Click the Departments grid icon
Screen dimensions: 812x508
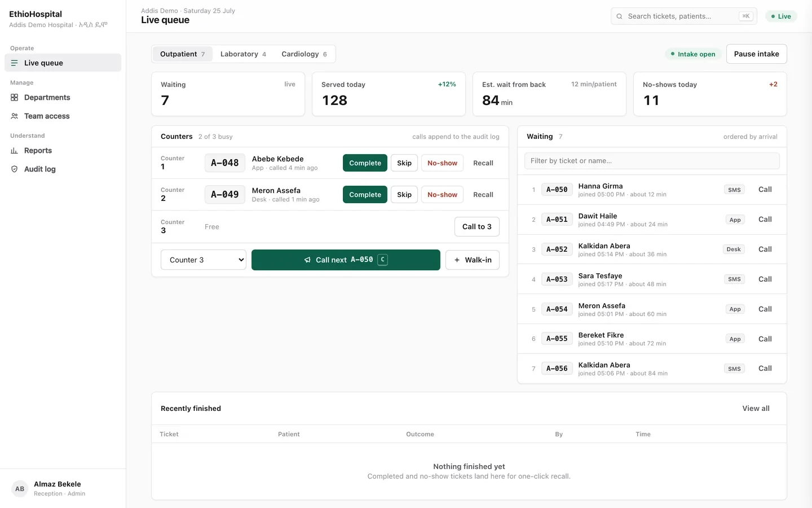tap(15, 98)
